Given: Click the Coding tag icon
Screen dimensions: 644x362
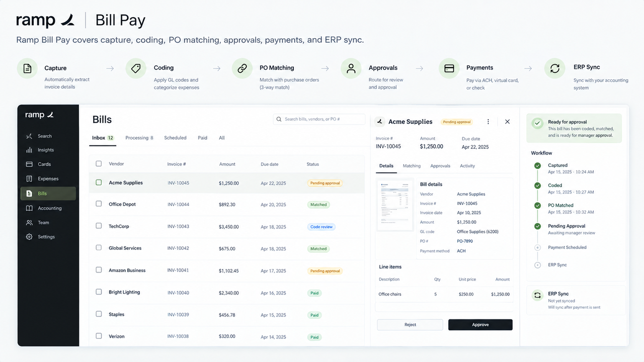Looking at the screenshot, I should tap(135, 68).
